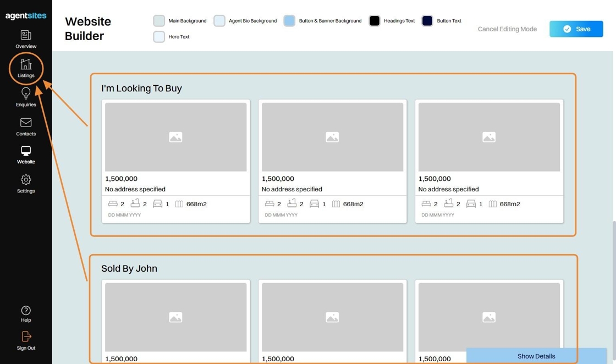
Task: Click bed icon on first Looking To Buy card
Action: coord(113,204)
